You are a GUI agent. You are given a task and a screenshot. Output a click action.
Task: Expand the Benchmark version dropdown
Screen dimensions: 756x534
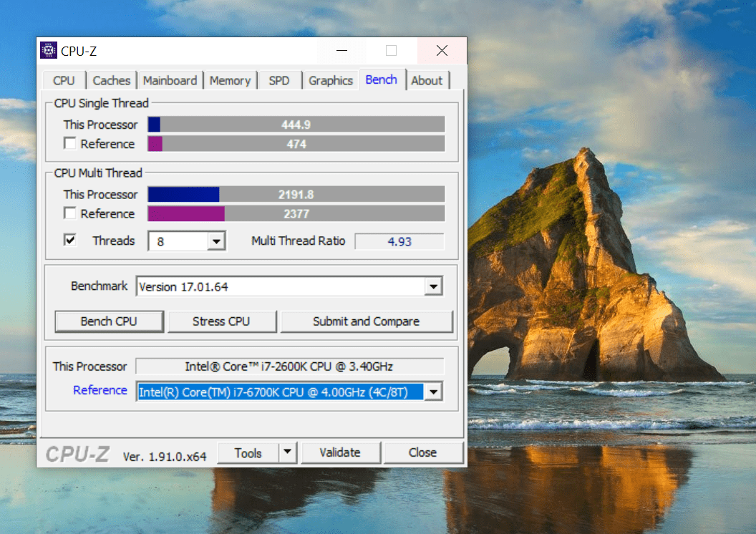coord(433,286)
